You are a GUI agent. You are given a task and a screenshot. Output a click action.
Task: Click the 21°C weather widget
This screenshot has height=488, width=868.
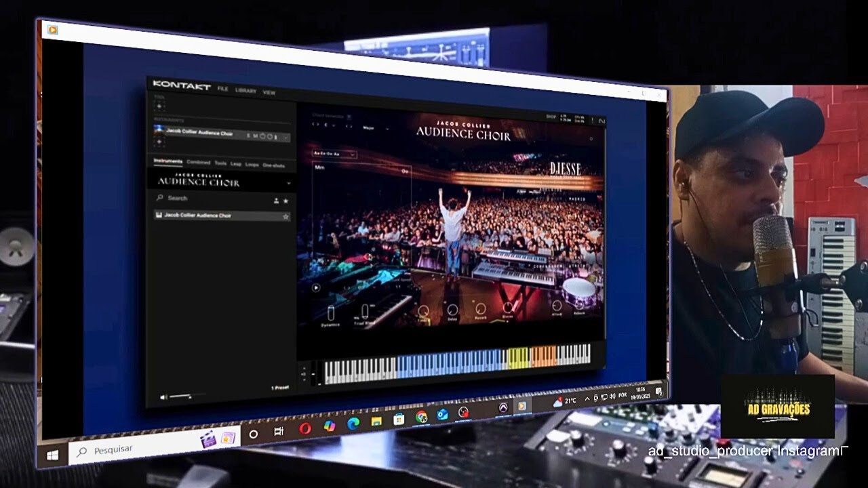565,401
